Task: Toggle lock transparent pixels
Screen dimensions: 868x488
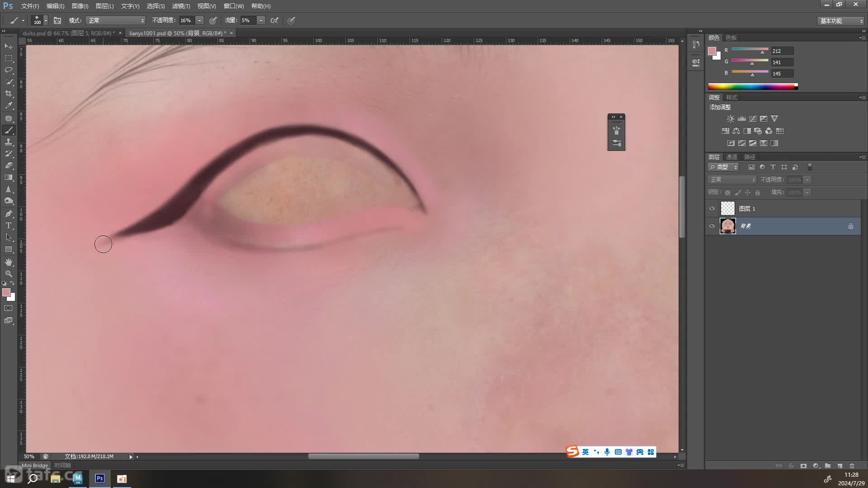Action: coord(727,192)
